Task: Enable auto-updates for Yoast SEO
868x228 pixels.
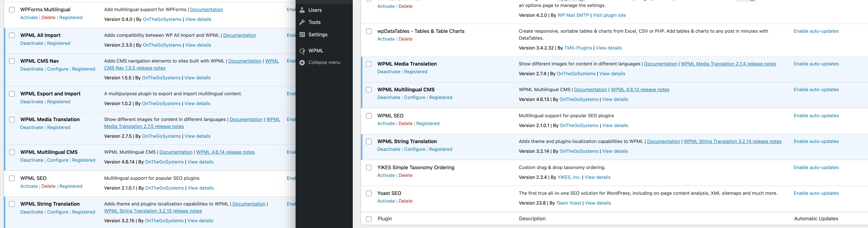Action: (816, 193)
